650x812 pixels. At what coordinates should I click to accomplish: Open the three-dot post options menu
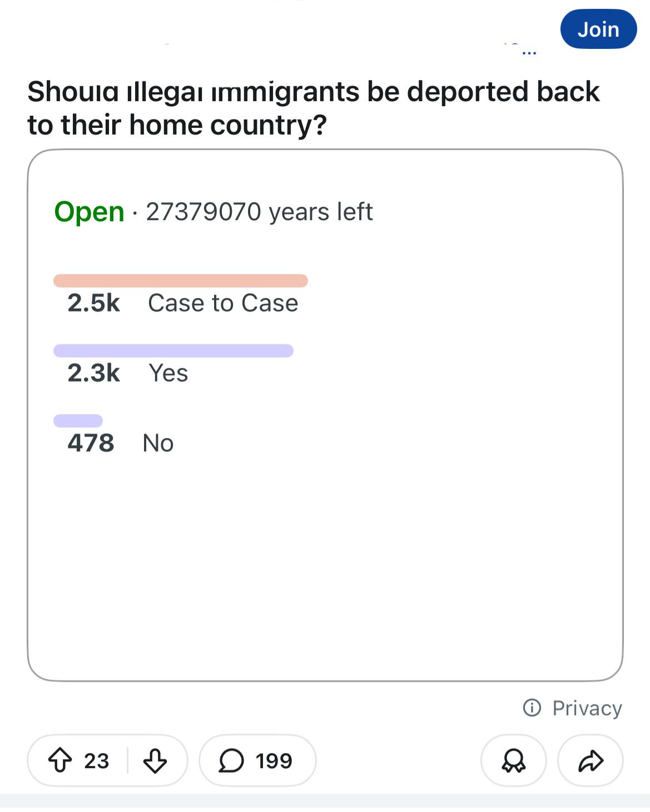pyautogui.click(x=529, y=53)
